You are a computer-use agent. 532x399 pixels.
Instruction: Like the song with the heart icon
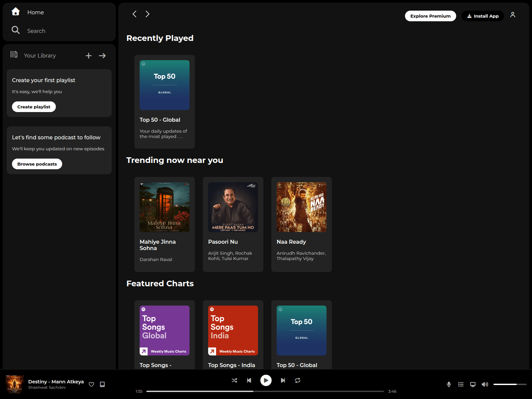(91, 384)
